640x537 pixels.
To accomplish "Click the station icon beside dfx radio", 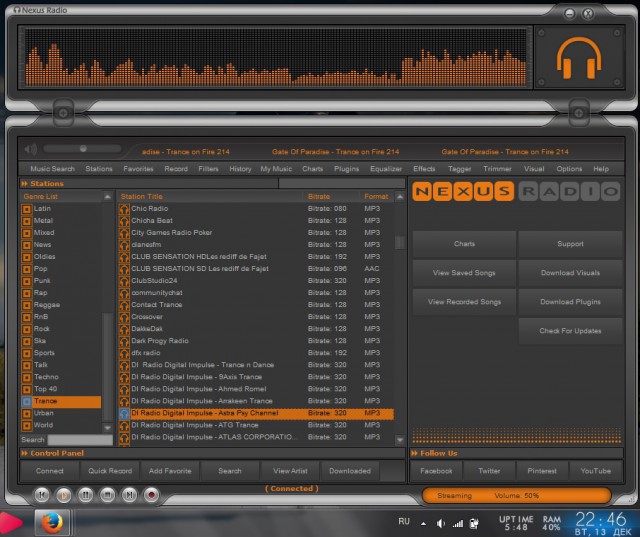I will pyautogui.click(x=124, y=353).
